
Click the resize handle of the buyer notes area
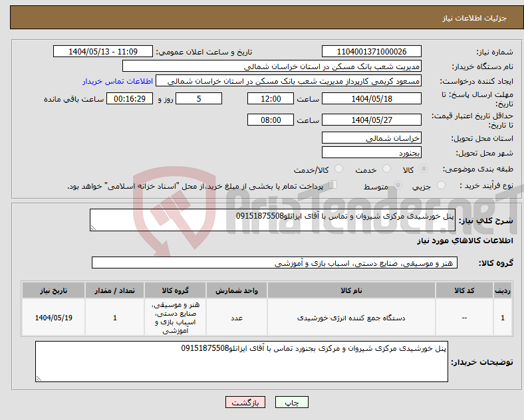click(x=39, y=379)
